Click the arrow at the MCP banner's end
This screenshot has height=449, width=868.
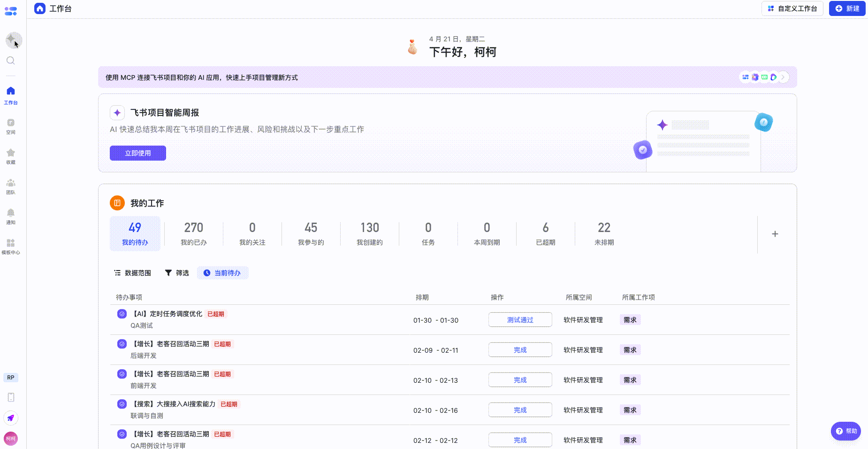tap(783, 77)
